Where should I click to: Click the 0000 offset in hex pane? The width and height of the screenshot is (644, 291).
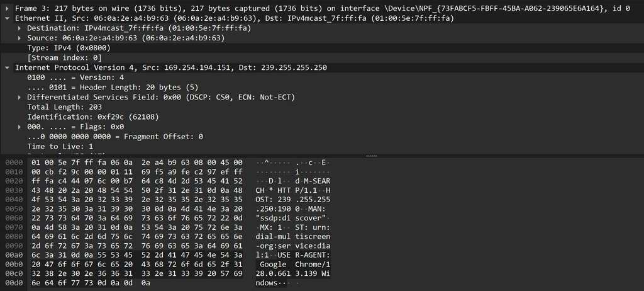[x=14, y=163]
